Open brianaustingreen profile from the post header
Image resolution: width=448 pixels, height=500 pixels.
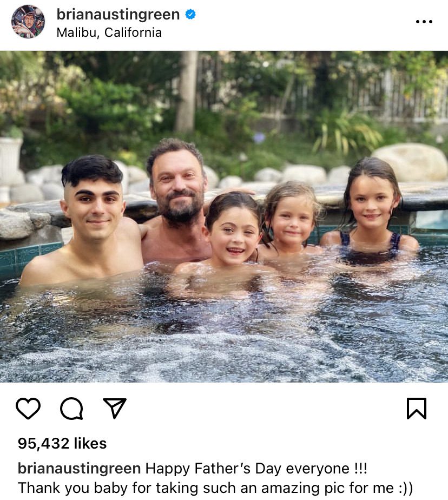[118, 15]
